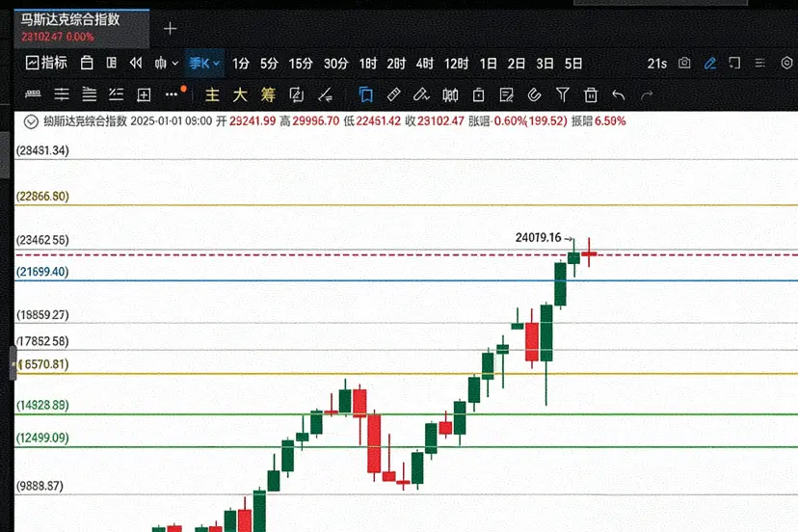Screen dimensions: 798x532
Task: Add a new tab with plus icon
Action: [170, 29]
